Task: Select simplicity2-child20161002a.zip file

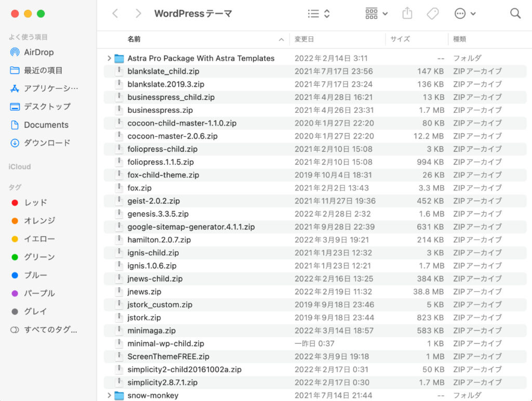Action: pyautogui.click(x=315, y=370)
